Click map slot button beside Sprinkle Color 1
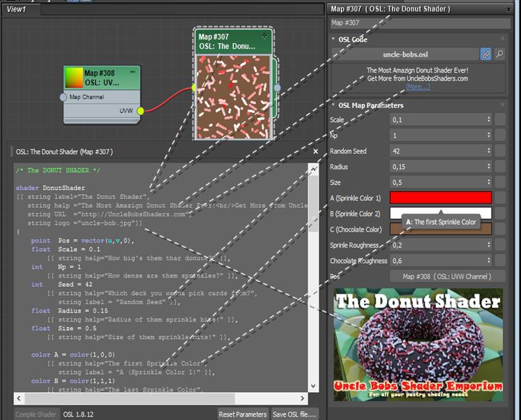This screenshot has width=521, height=420. [500, 197]
